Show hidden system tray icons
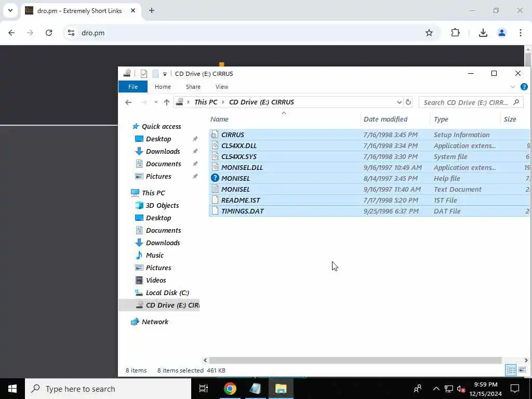Screen dimensions: 532x399 tap(436, 389)
